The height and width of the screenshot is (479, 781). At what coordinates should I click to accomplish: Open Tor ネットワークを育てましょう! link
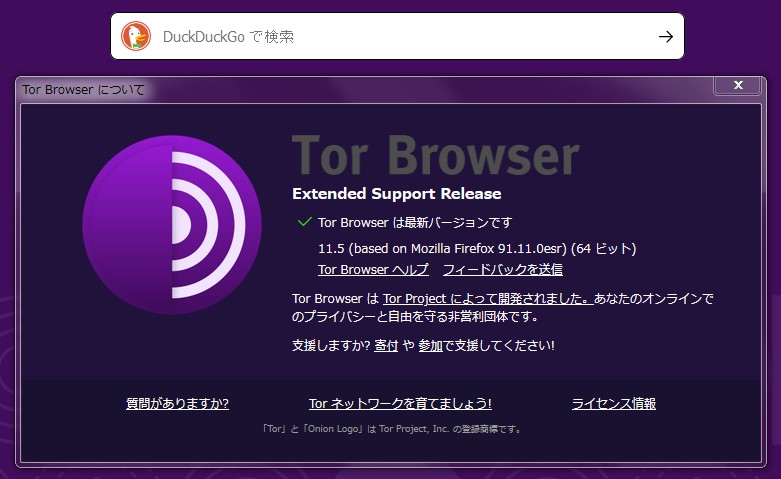(x=400, y=403)
